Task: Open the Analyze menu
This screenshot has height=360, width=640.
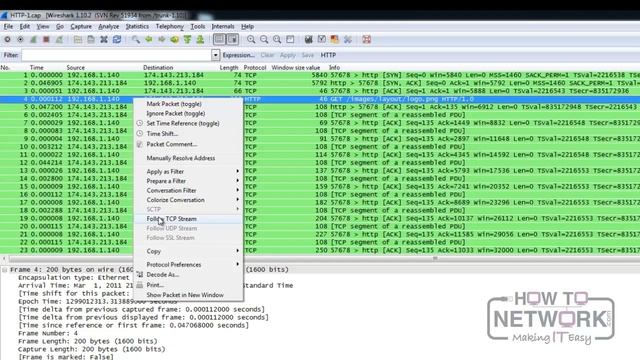Action: (x=109, y=27)
